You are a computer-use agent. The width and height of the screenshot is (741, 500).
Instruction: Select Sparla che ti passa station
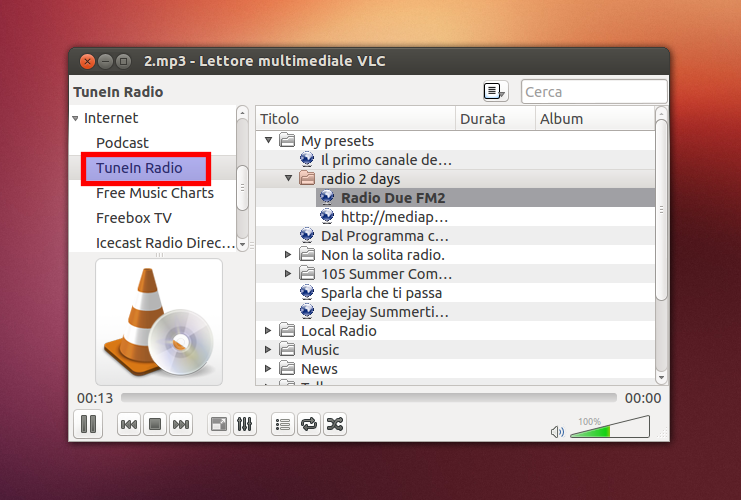[381, 293]
